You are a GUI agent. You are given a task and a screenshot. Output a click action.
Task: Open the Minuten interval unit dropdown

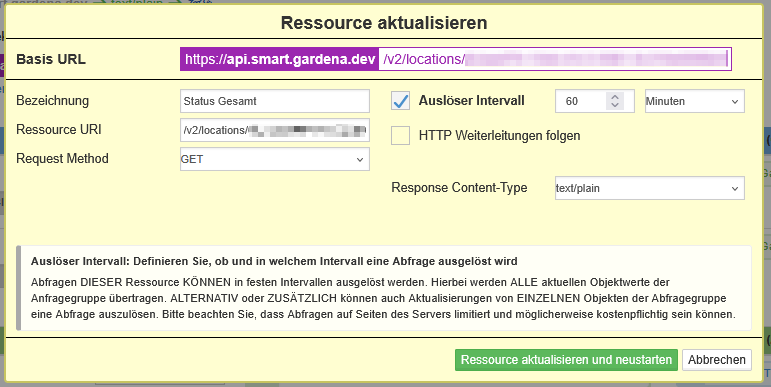(694, 101)
